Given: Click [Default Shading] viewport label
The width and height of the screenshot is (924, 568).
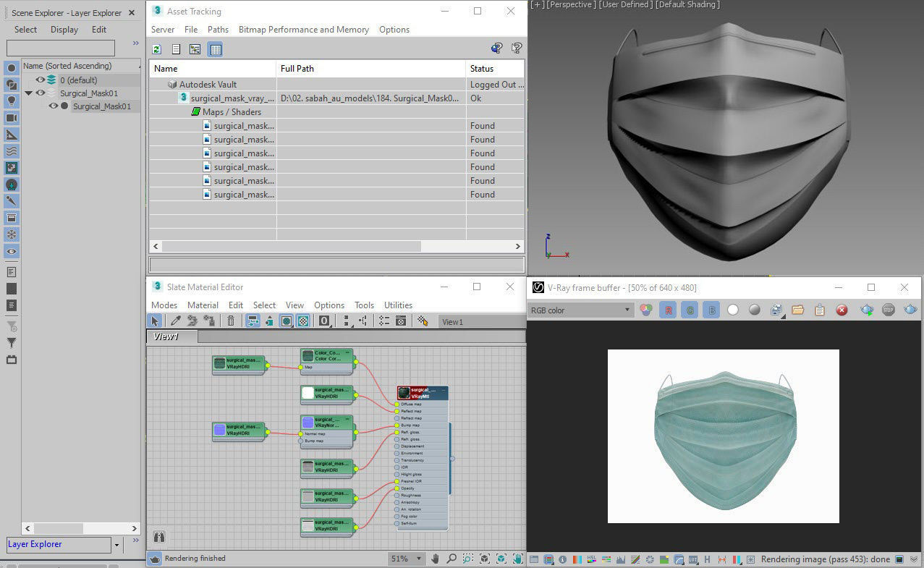Looking at the screenshot, I should click(687, 4).
